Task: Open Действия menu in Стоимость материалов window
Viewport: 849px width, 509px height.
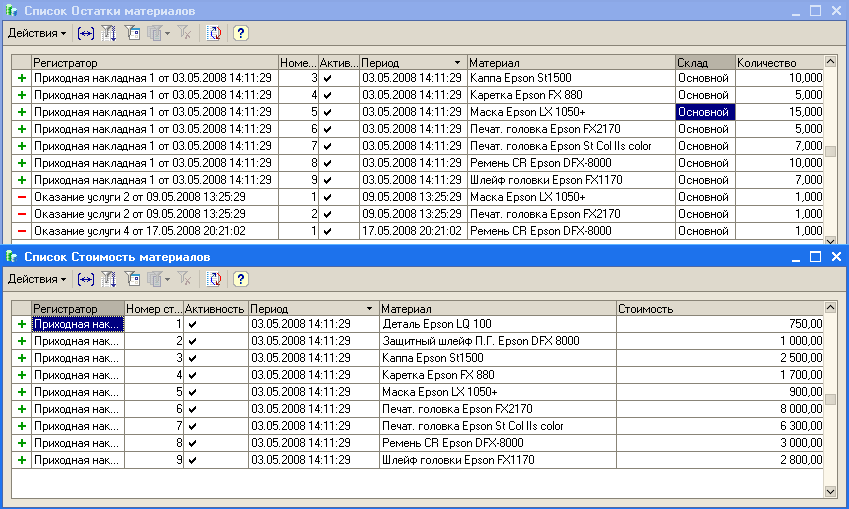Action: (x=37, y=279)
